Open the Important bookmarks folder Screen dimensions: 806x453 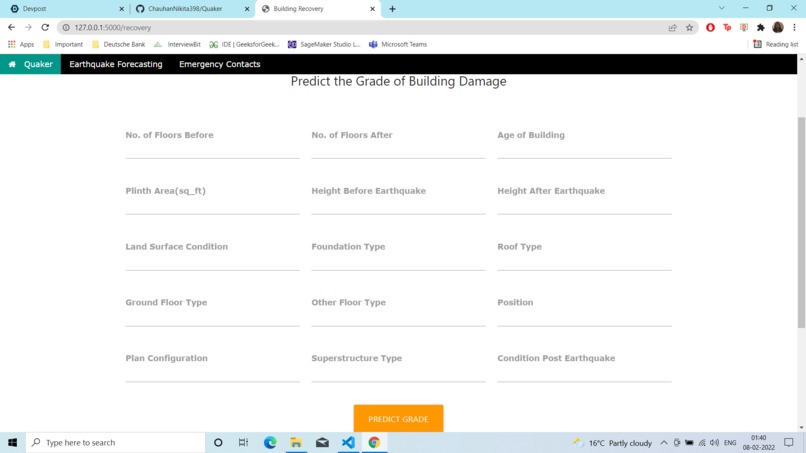[x=63, y=44]
